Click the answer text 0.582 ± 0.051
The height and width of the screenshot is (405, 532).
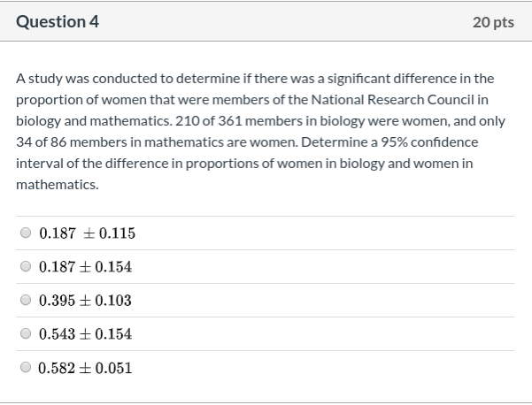pyautogui.click(x=85, y=368)
